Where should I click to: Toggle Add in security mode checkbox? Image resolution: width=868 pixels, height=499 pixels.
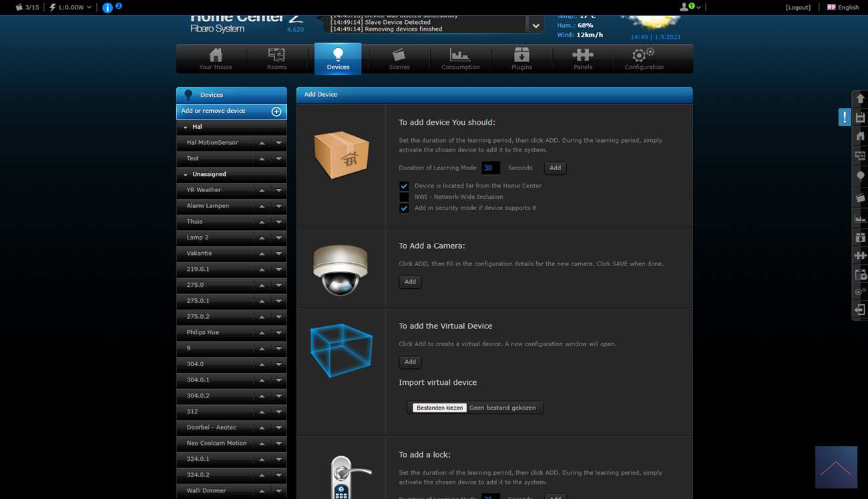point(404,208)
